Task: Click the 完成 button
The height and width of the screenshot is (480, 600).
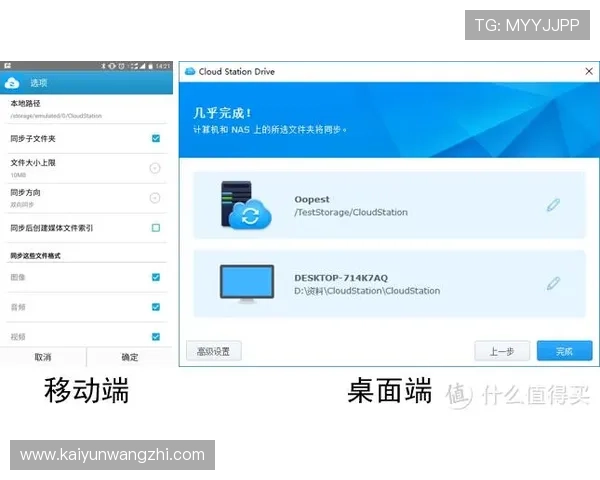Action: [x=564, y=351]
